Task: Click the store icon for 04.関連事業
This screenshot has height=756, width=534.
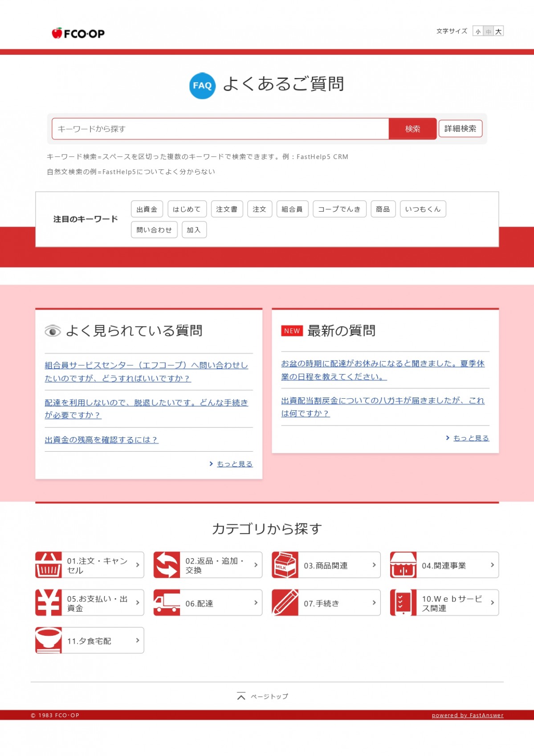Action: [404, 565]
